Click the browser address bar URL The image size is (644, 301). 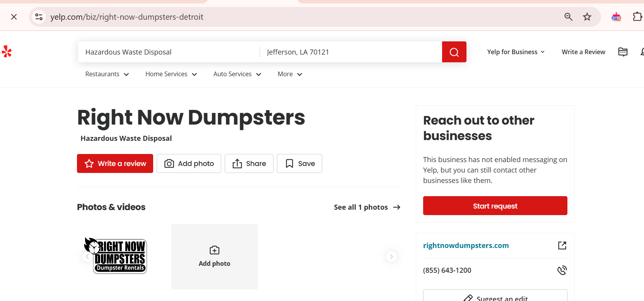coord(127,17)
